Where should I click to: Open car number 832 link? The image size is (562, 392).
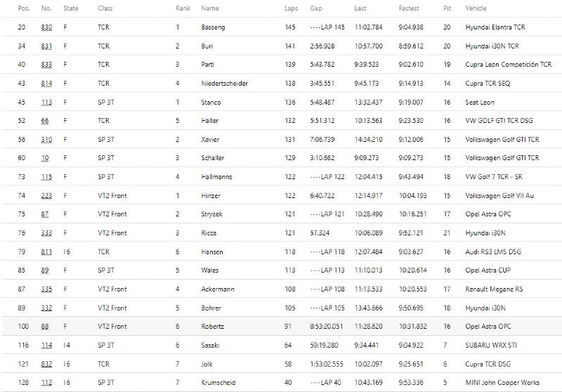coord(46,364)
